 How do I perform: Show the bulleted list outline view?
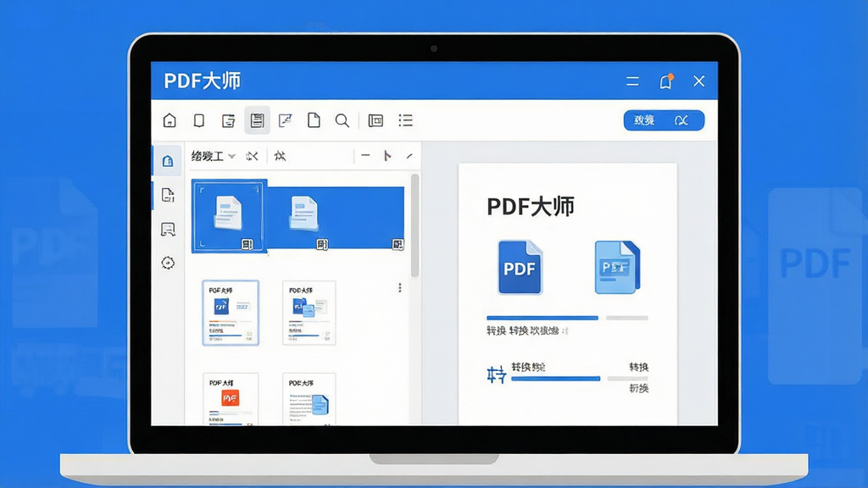(x=406, y=120)
